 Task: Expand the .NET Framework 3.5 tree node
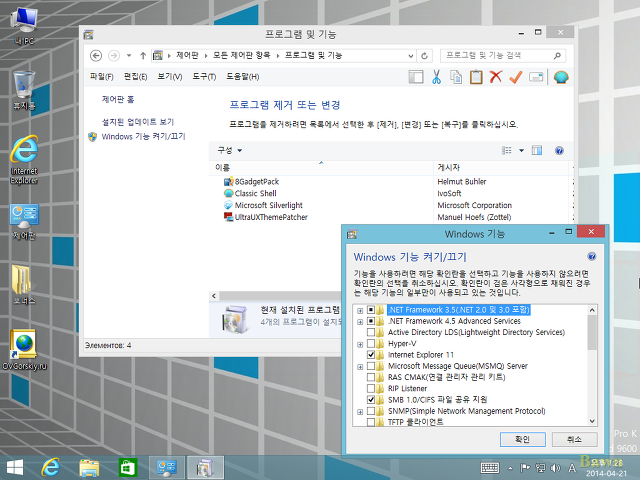tap(360, 311)
